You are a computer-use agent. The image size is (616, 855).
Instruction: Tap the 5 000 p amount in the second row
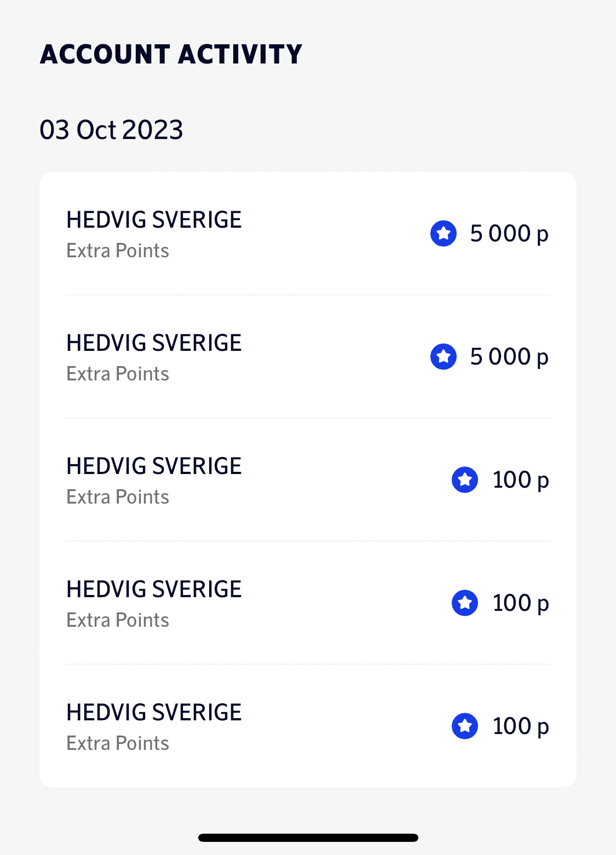(x=509, y=357)
